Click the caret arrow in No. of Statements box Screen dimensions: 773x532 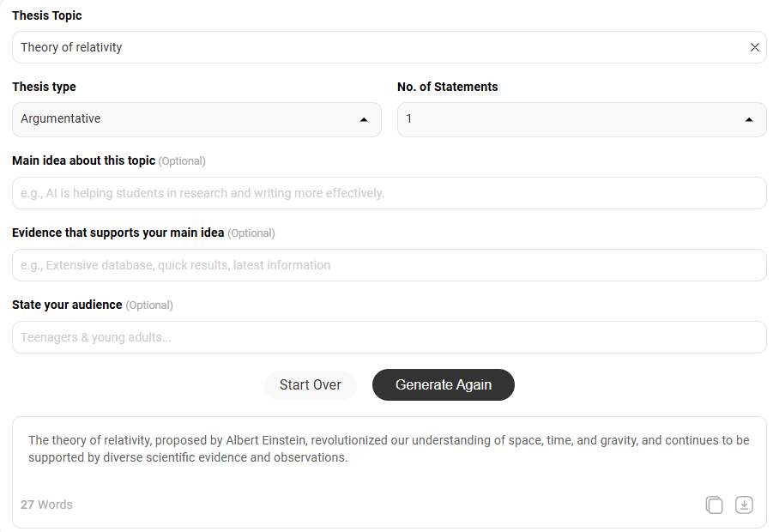coord(749,120)
